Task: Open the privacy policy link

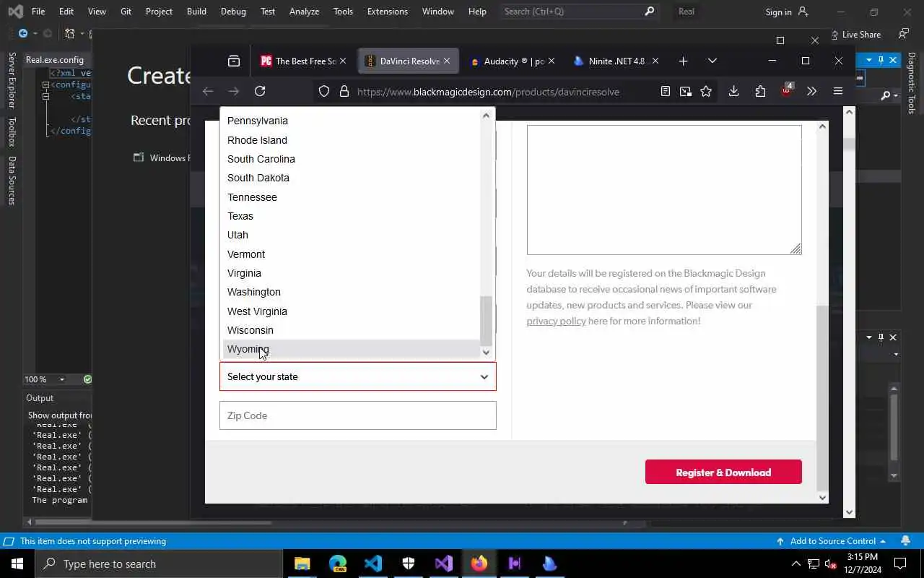Action: point(556,321)
